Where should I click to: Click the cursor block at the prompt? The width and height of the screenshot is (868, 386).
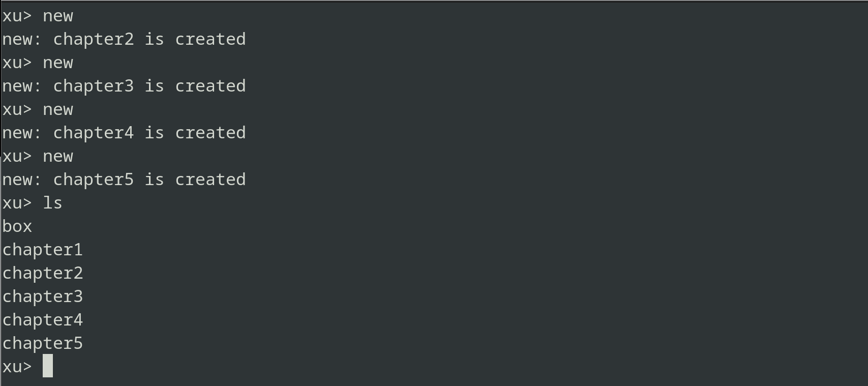coord(48,366)
